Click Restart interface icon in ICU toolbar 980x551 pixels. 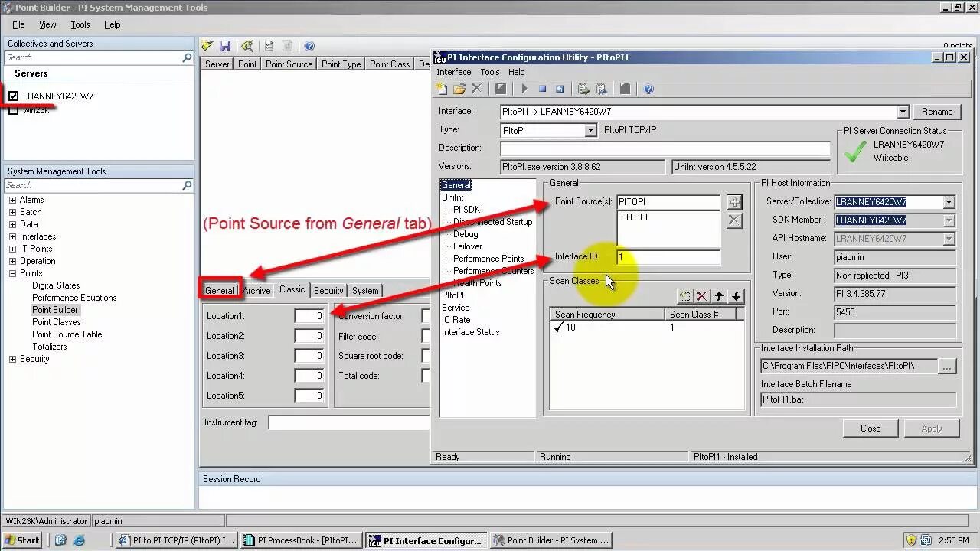pyautogui.click(x=560, y=89)
